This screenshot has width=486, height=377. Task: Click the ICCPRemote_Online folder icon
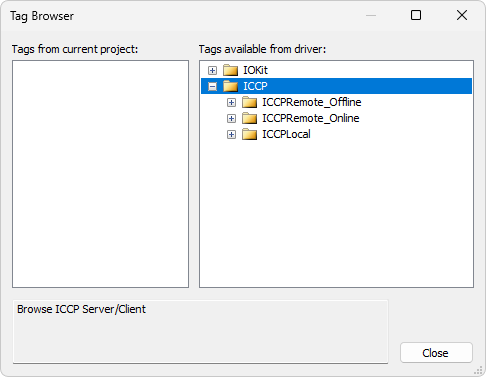click(249, 118)
